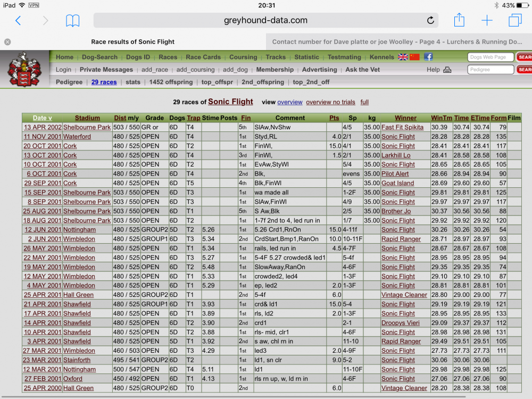Tap the Safari back arrow
The image size is (532, 399).
pyautogui.click(x=18, y=21)
